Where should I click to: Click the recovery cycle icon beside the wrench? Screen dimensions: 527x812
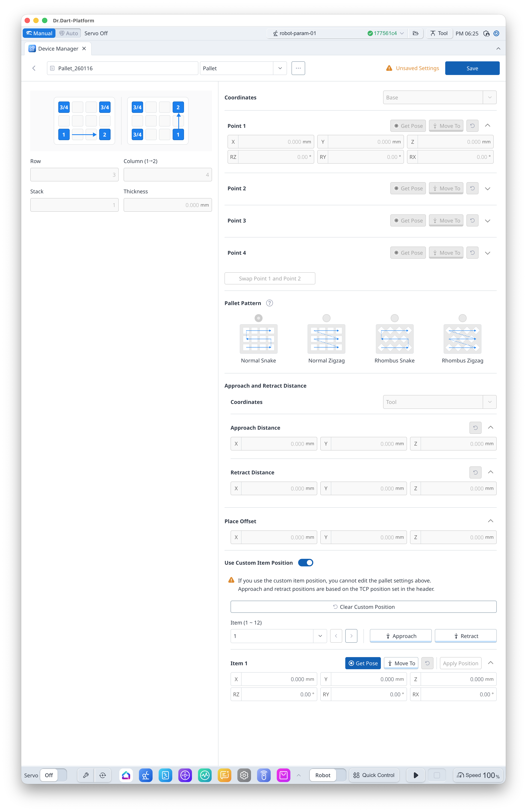tap(103, 775)
